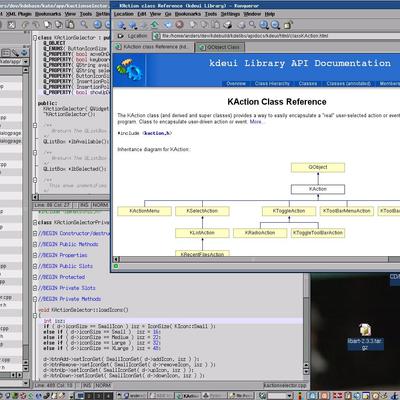
Task: Click the Redo icon in Kate toolbar
Action: [x=36, y=25]
